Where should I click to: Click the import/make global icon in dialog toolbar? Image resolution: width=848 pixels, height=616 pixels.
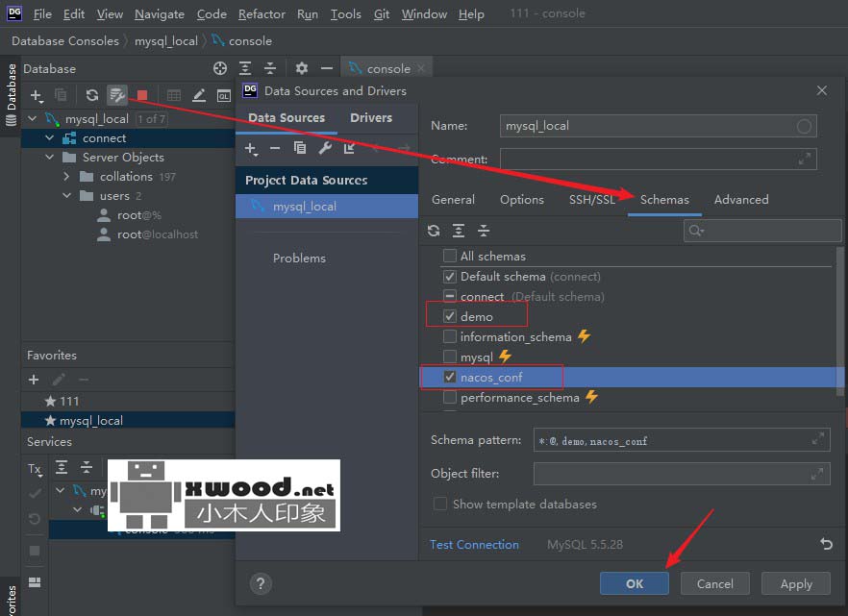(349, 148)
